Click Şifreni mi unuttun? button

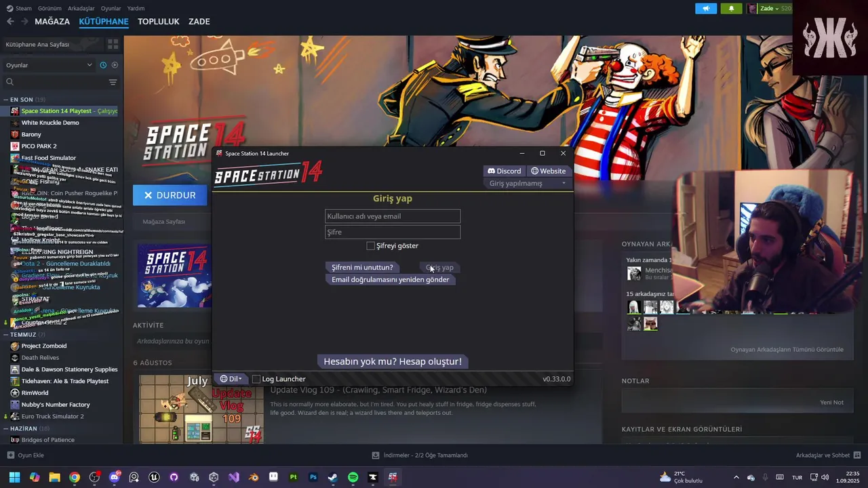(362, 267)
